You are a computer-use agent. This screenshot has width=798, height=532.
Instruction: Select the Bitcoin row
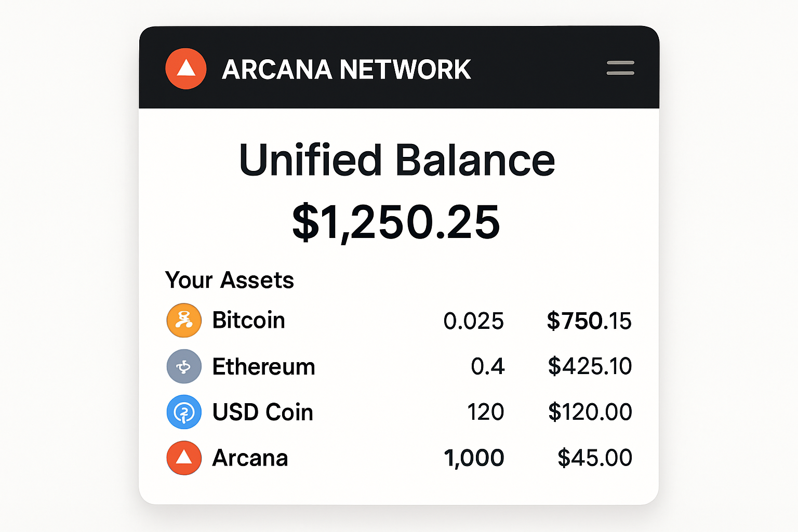click(395, 321)
